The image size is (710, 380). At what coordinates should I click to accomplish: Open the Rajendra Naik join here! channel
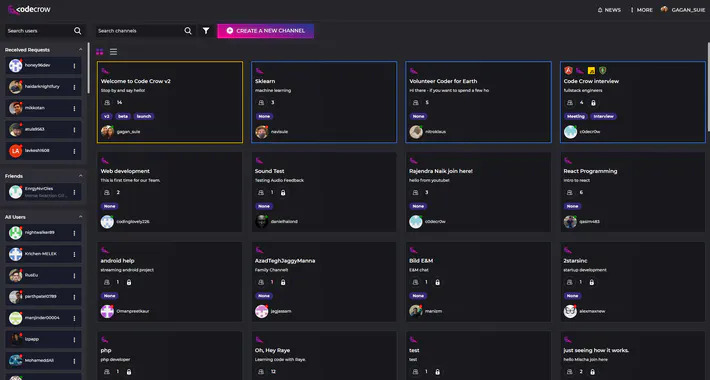[478, 192]
